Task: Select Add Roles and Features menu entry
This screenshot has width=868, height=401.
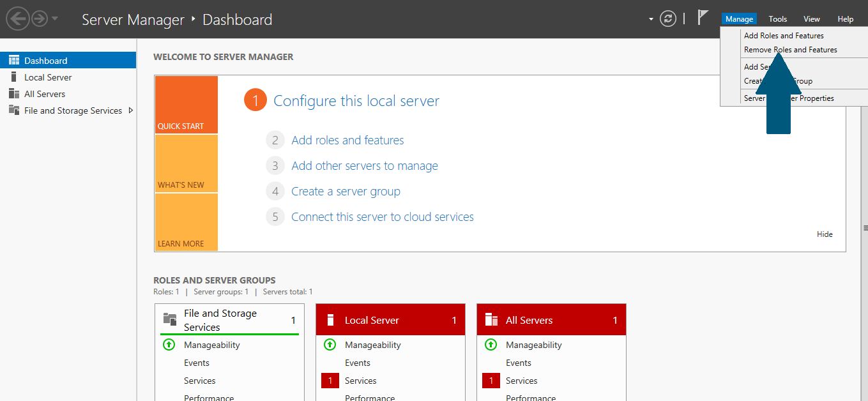Action: click(x=784, y=36)
